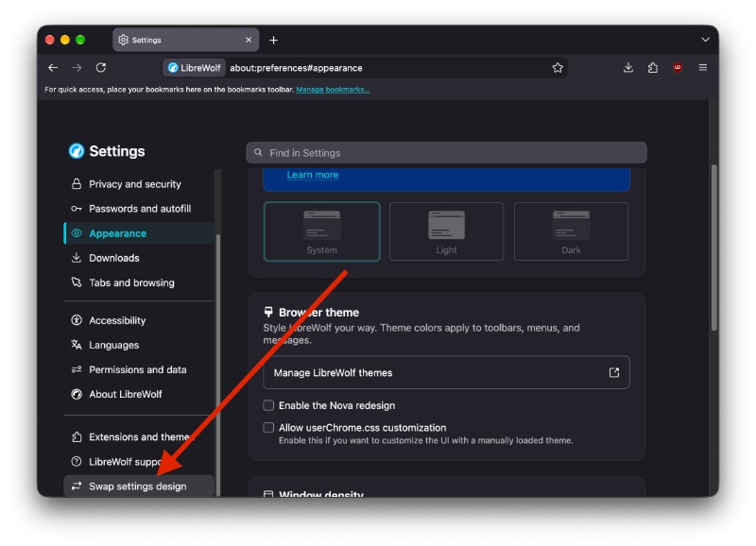
Task: Expand the list all tabs chevron
Action: (x=705, y=40)
